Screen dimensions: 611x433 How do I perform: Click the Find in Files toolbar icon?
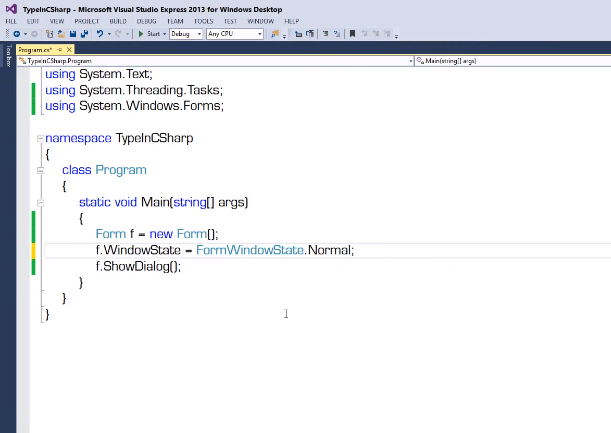[x=275, y=34]
